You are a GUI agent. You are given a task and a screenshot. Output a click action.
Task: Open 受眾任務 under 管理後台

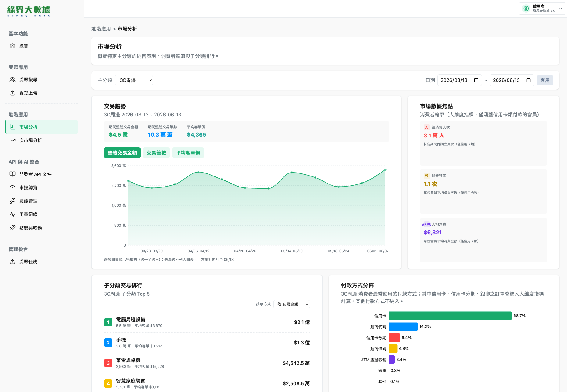41,262
